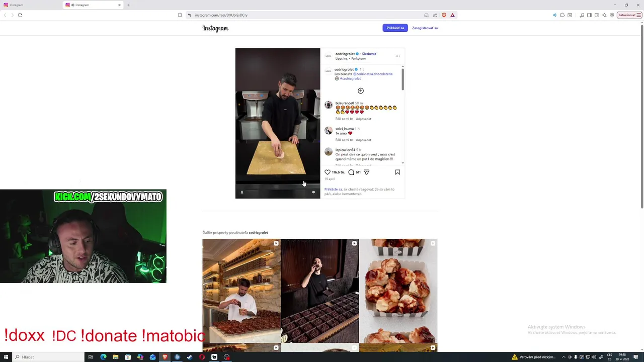This screenshot has height=362, width=644.
Task: Like the reel with the heart icon
Action: (x=328, y=172)
